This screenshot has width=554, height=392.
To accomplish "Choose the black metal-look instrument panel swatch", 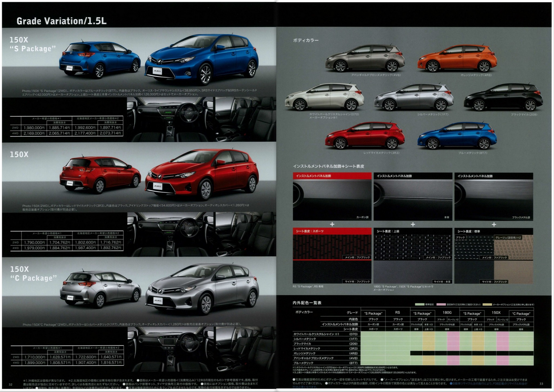I will (x=494, y=199).
